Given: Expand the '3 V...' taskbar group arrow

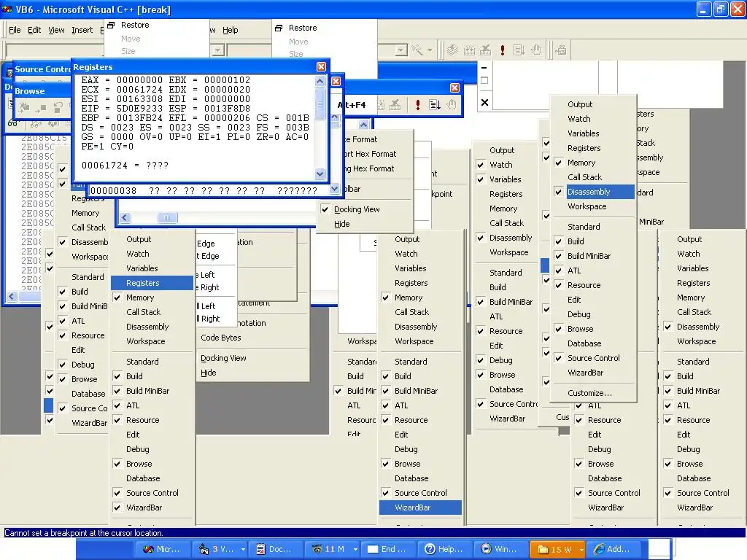Looking at the screenshot, I should [242, 549].
